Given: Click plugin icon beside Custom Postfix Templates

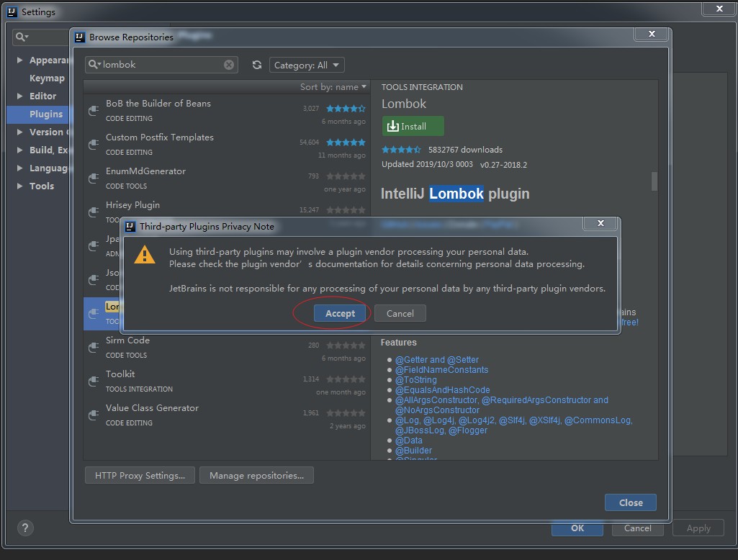Looking at the screenshot, I should pos(94,145).
